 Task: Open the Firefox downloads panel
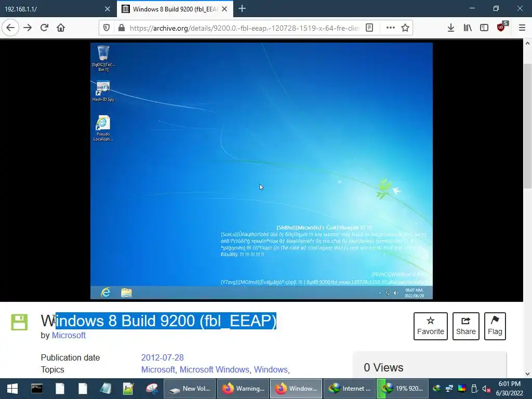click(x=450, y=28)
